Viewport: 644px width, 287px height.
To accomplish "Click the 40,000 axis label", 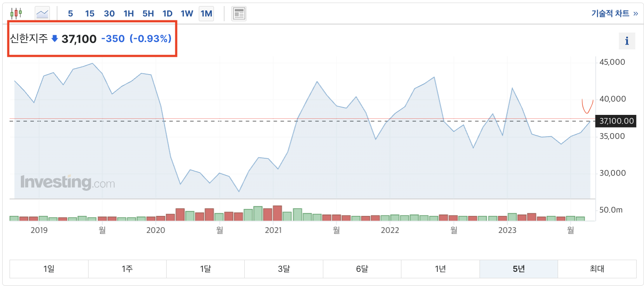I will (x=612, y=99).
